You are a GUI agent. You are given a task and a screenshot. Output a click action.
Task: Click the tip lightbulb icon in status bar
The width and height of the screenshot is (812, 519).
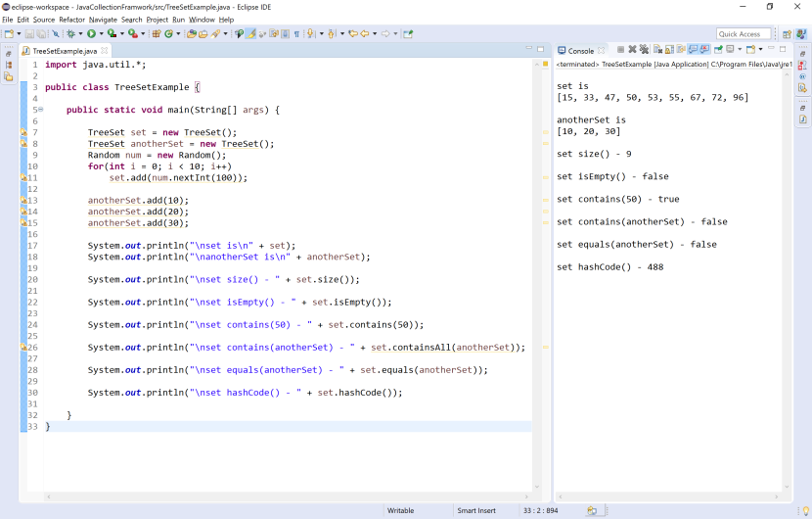[805, 511]
